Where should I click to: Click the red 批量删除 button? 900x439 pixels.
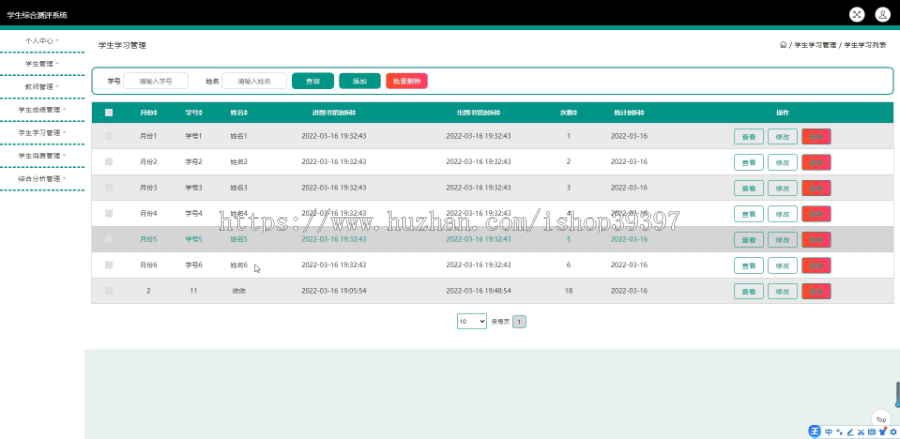[x=407, y=81]
